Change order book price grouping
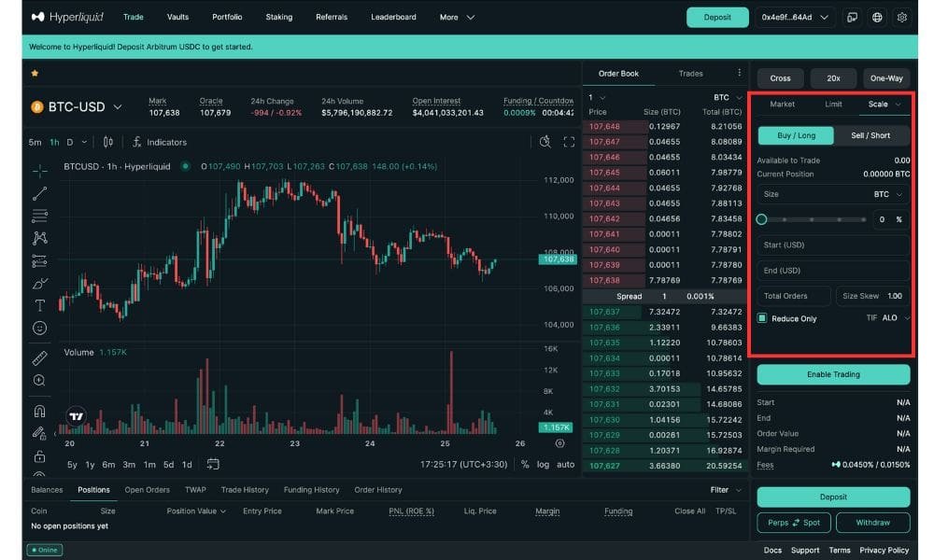 [596, 98]
